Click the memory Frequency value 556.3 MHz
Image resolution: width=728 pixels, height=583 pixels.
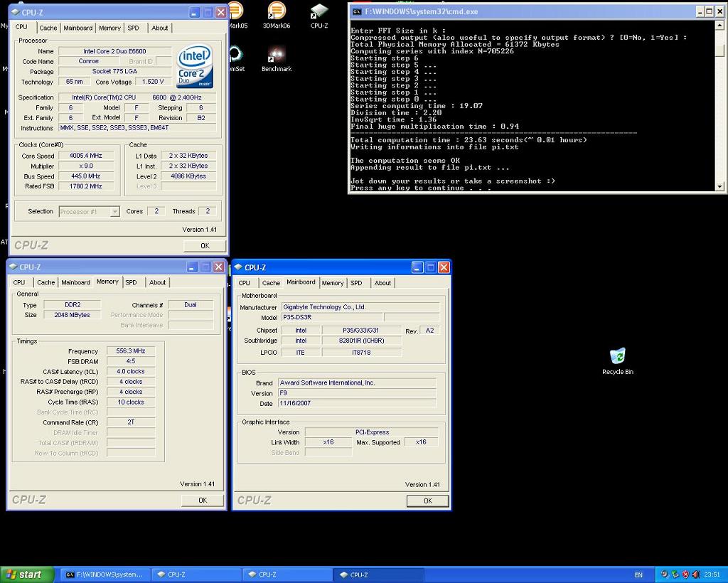click(x=131, y=351)
